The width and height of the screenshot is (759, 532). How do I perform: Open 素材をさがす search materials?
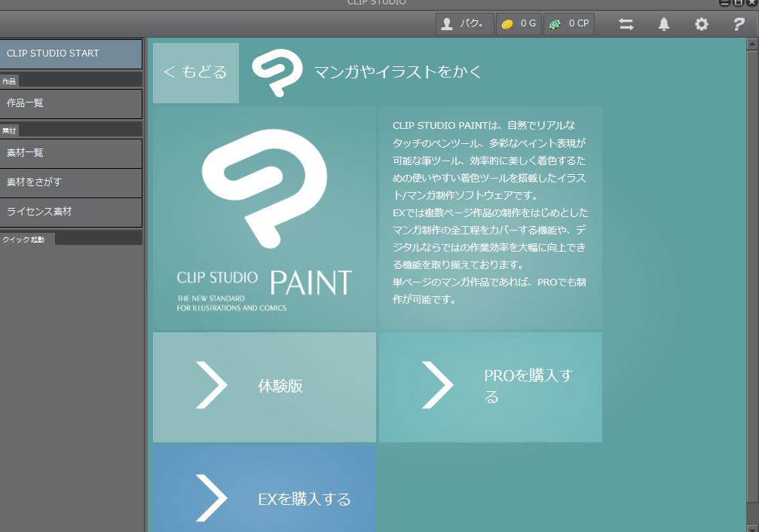coord(71,183)
